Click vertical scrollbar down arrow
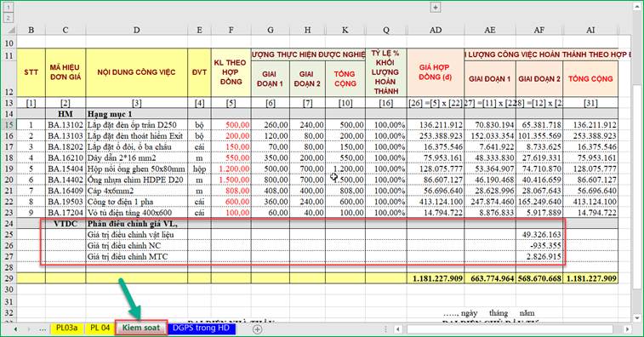 [637, 317]
